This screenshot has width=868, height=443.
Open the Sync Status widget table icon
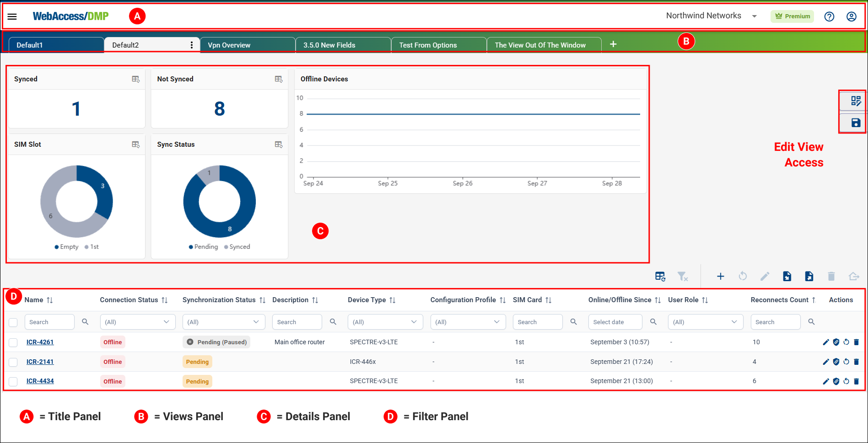(279, 144)
